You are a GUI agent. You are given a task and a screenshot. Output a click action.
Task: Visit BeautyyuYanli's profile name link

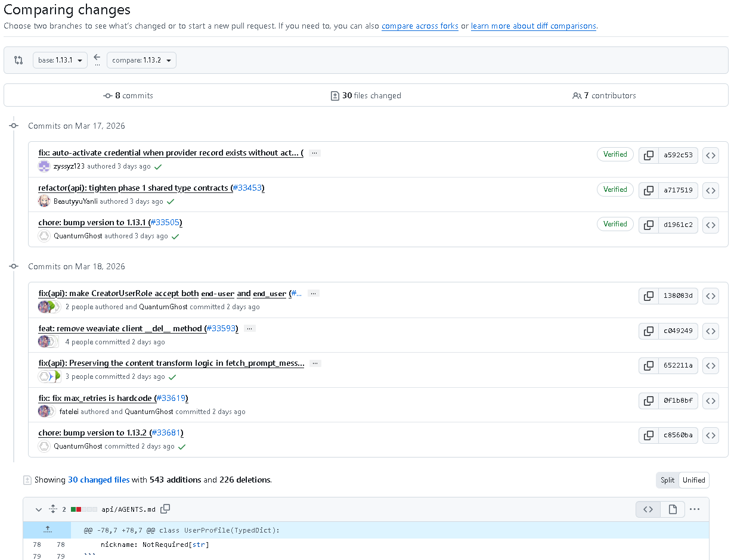click(76, 201)
